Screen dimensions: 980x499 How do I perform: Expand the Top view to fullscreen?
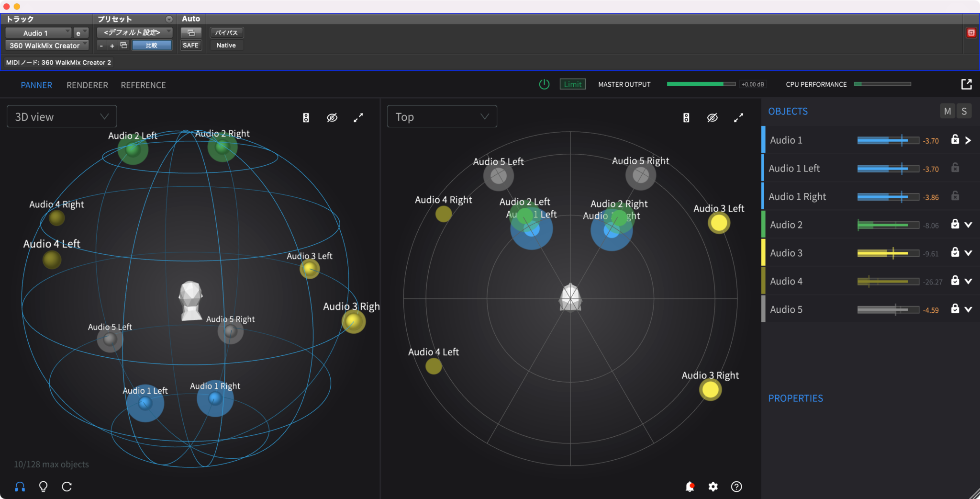738,117
